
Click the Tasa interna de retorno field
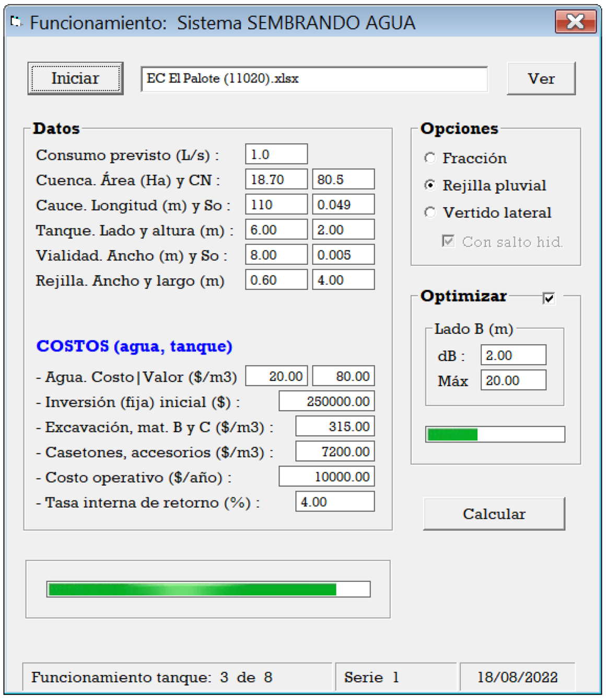pos(335,501)
